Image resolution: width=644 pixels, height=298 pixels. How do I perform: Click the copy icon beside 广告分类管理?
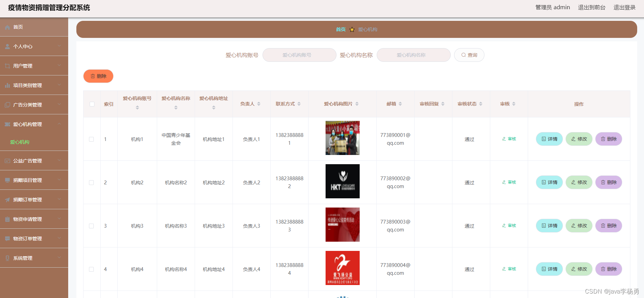(8, 105)
